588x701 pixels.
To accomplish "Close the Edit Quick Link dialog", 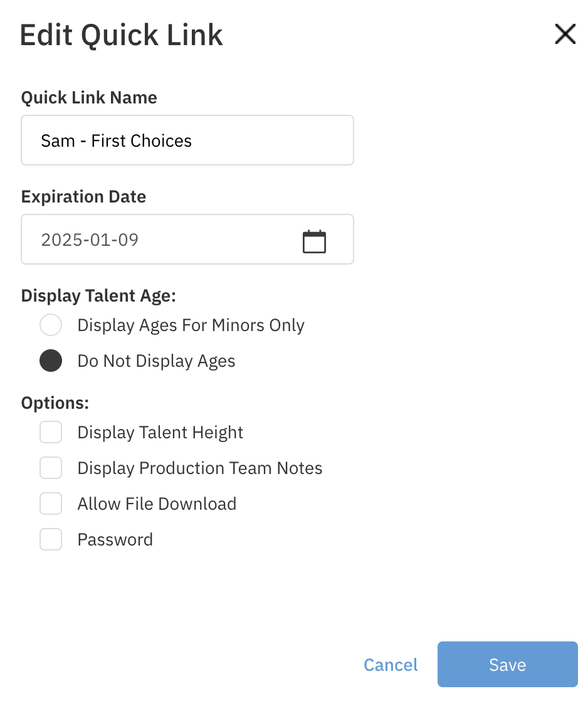I will [x=565, y=34].
